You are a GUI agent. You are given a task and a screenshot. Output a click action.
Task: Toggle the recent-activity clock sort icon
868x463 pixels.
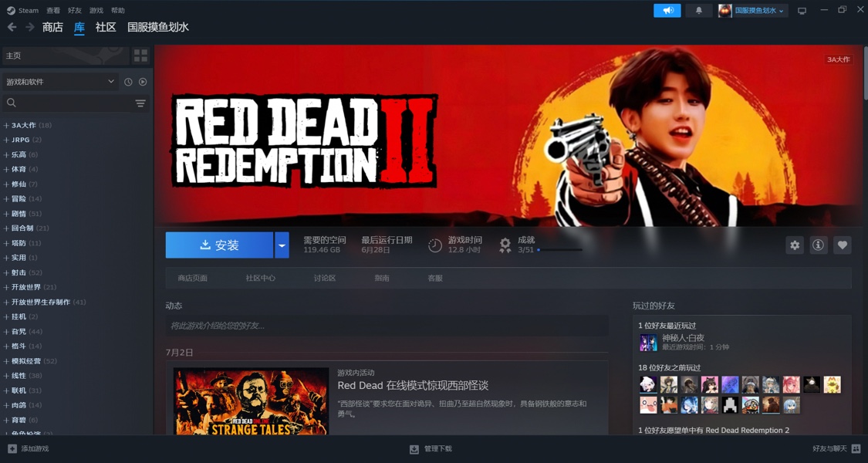pyautogui.click(x=128, y=82)
